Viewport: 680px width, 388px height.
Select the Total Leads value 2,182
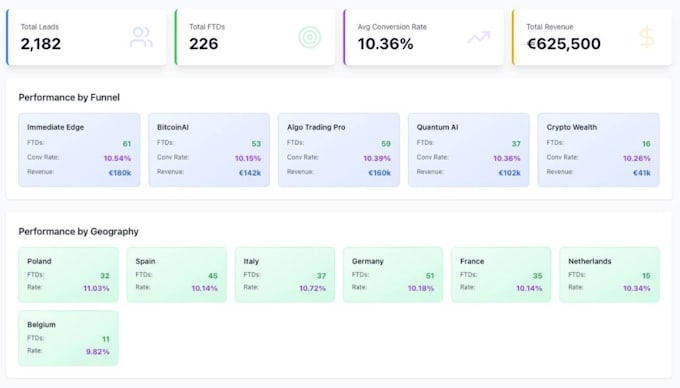click(41, 44)
